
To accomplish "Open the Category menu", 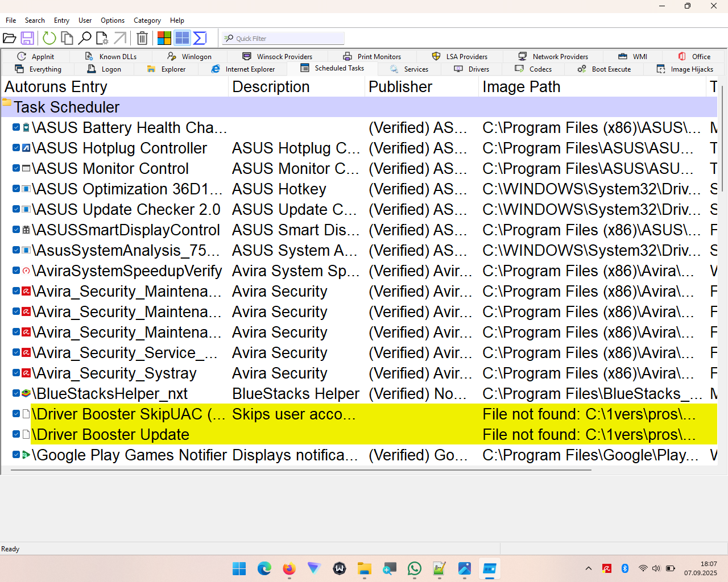I will (147, 20).
